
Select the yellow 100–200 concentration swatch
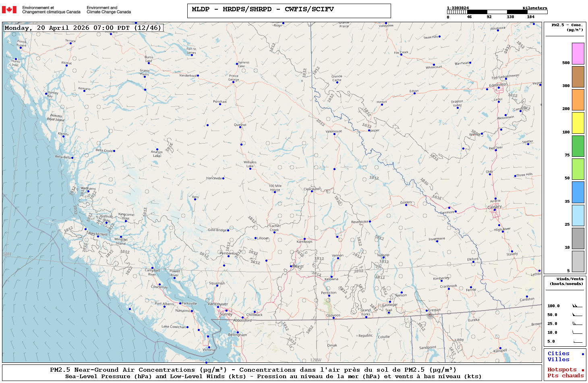click(x=578, y=123)
